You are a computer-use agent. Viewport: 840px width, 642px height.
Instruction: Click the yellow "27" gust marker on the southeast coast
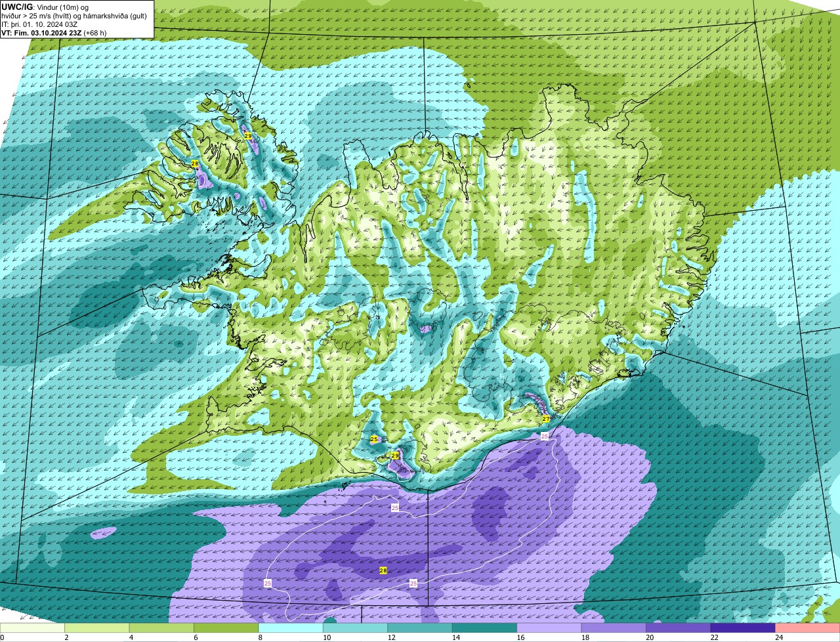(x=546, y=419)
